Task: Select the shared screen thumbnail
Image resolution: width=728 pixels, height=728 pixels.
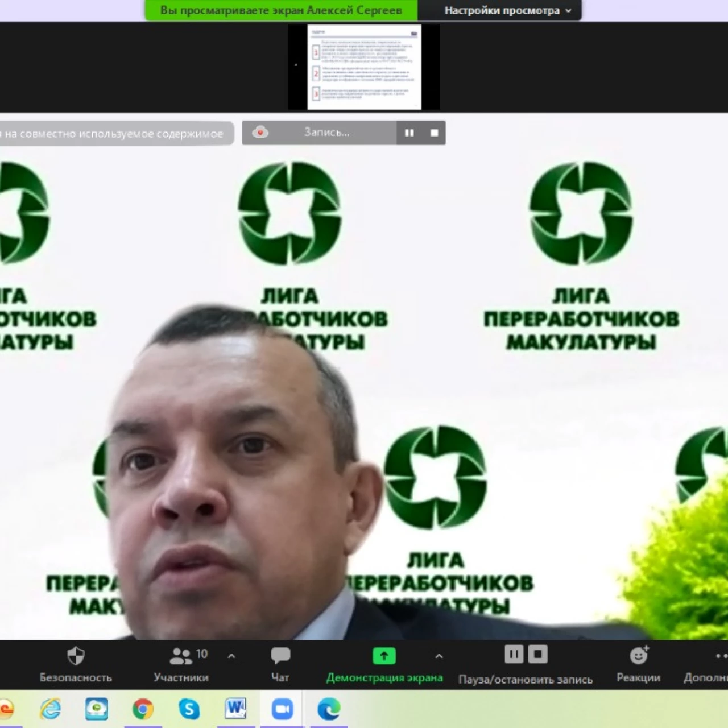Action: coord(364,67)
